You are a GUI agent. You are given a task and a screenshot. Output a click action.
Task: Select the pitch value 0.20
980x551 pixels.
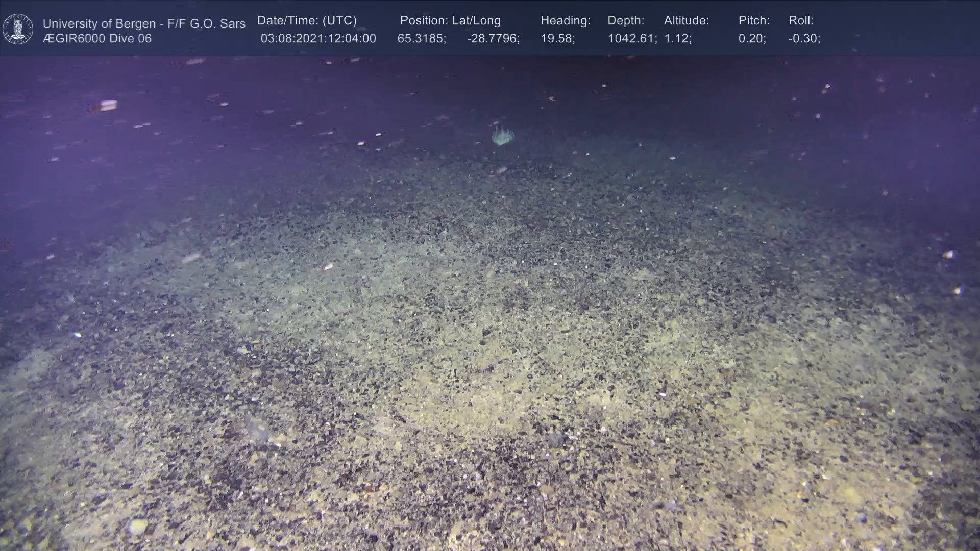click(751, 39)
